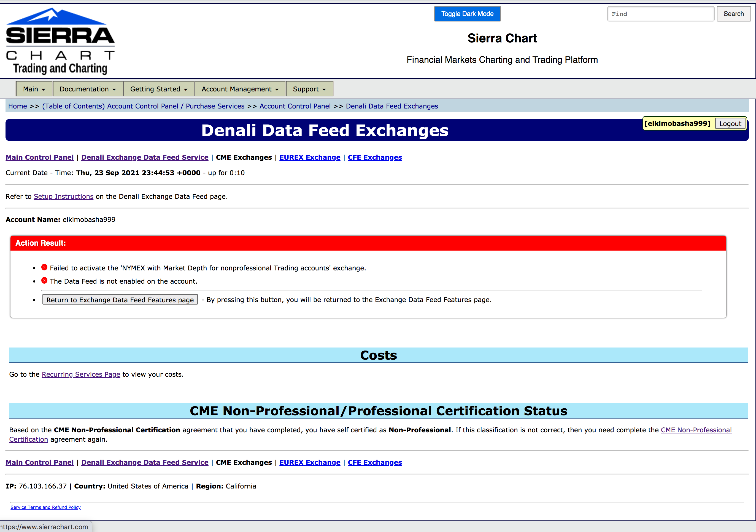Open CME Non-Professional Certification agreement link
This screenshot has height=532, width=756.
click(x=696, y=430)
